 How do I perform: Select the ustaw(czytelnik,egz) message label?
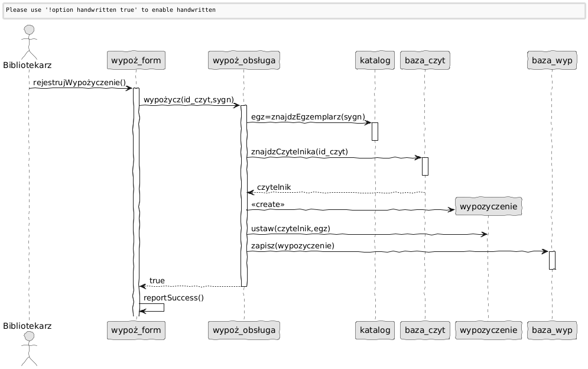coord(290,229)
